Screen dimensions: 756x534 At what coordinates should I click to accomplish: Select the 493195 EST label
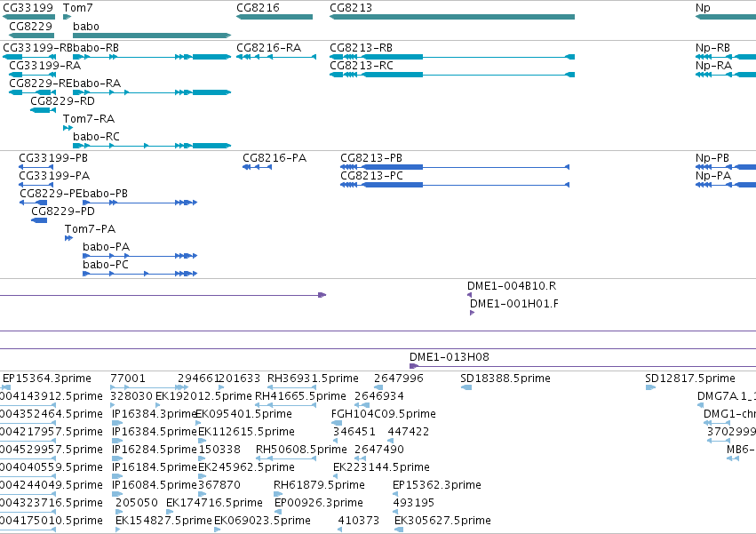pos(413,503)
